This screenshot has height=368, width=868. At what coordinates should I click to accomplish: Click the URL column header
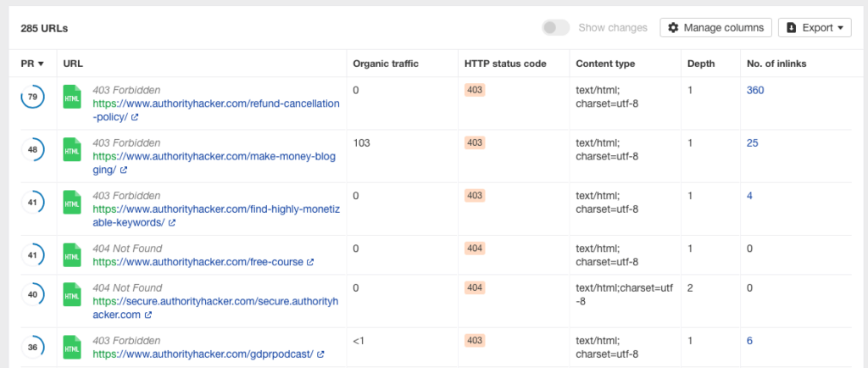(73, 64)
